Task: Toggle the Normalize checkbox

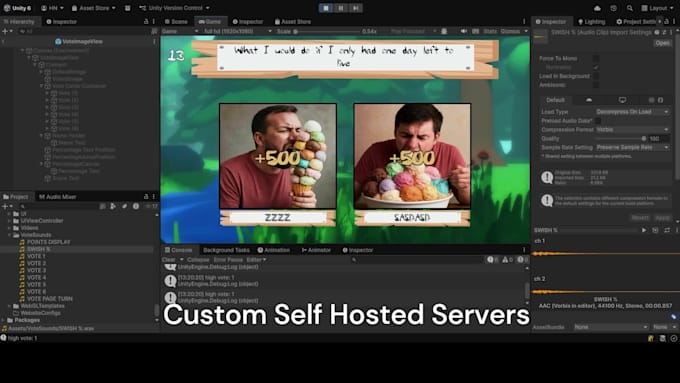Action: pos(596,67)
